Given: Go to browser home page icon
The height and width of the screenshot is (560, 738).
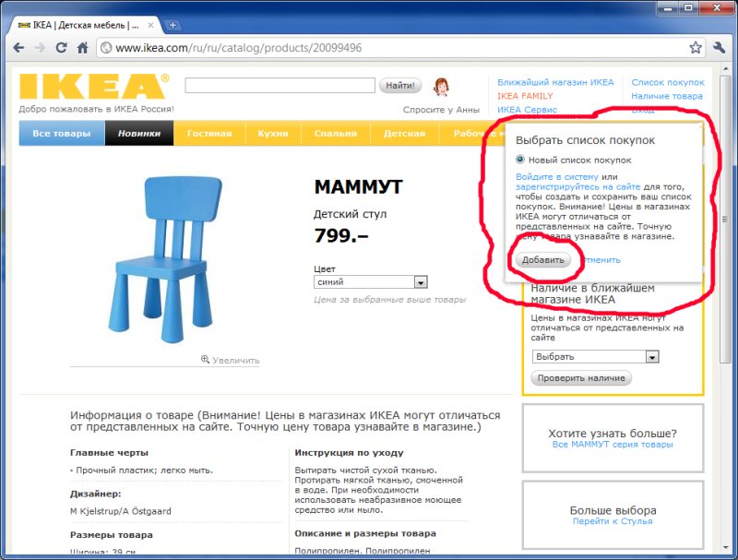Looking at the screenshot, I should tap(83, 47).
